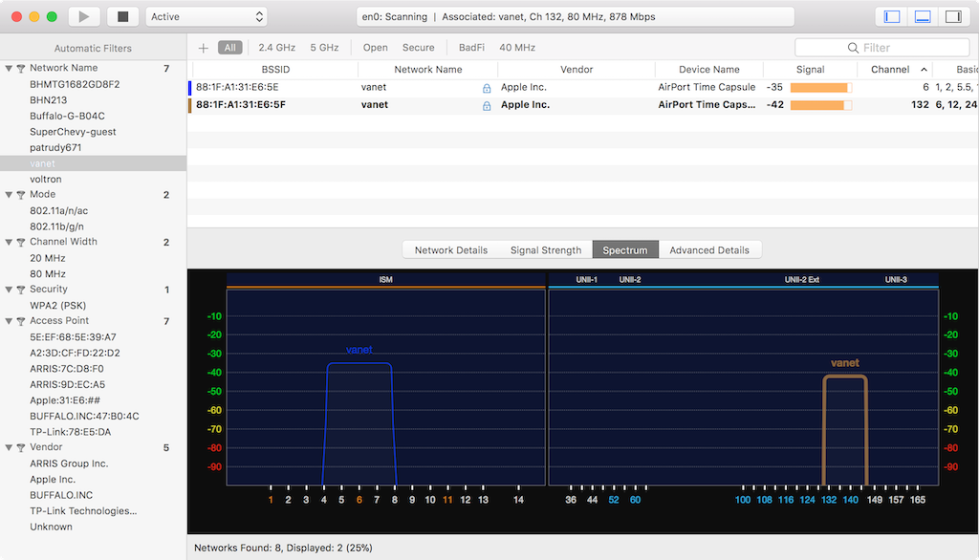Click the Automatic Filters header
This screenshot has height=560, width=979.
coord(93,48)
